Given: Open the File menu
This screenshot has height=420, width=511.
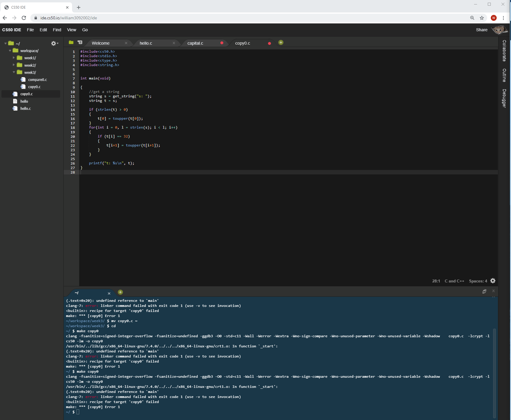Looking at the screenshot, I should [x=30, y=30].
